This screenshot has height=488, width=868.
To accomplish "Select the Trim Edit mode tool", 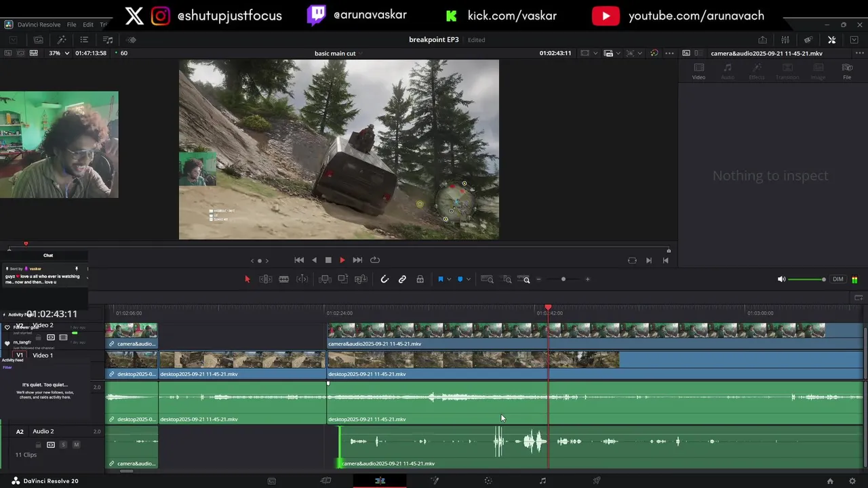I will pyautogui.click(x=266, y=279).
